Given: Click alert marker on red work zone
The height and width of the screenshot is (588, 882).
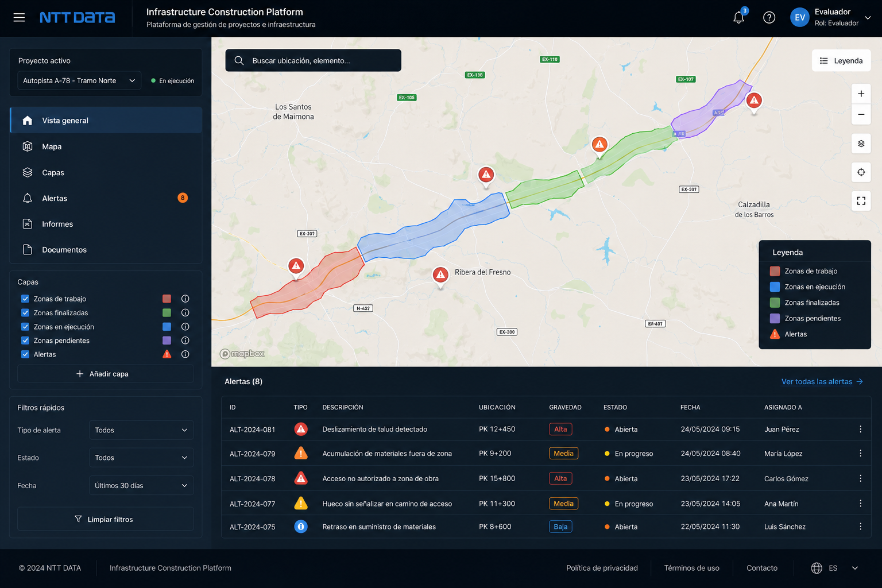Looking at the screenshot, I should (296, 266).
